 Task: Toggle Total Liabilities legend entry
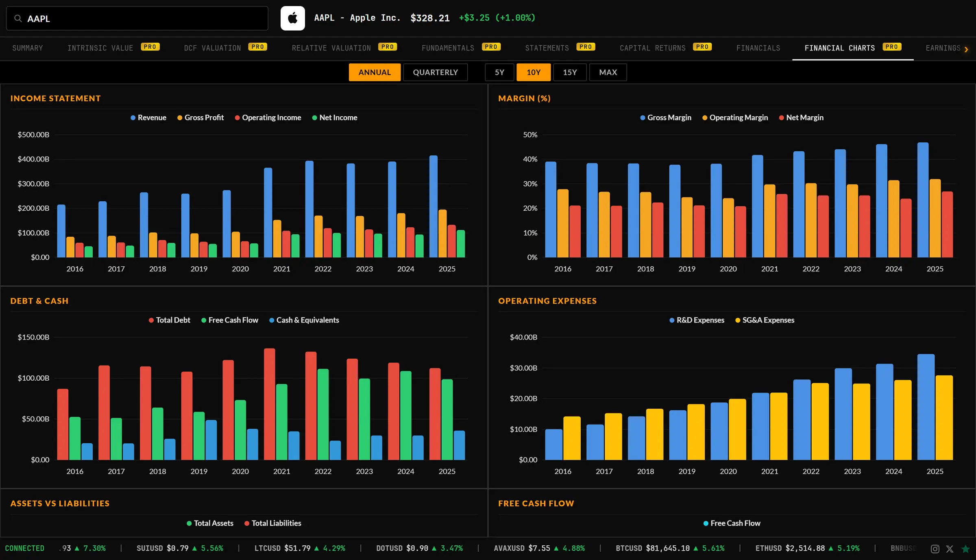(273, 523)
